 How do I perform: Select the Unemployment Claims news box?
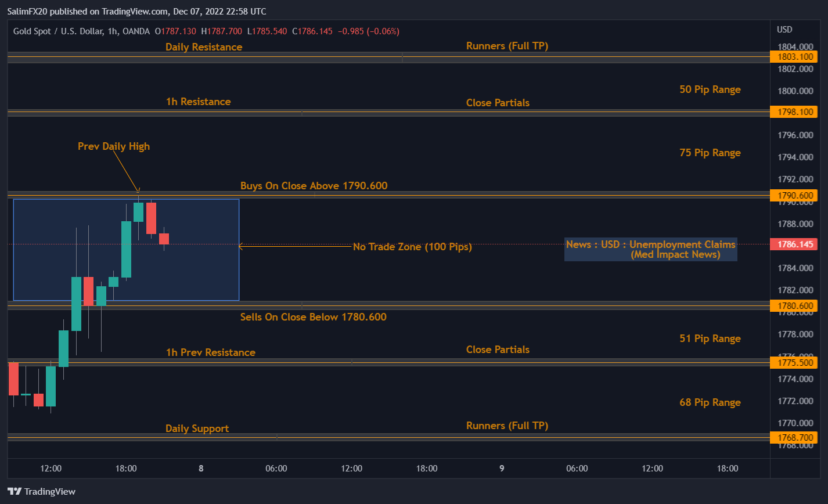[x=650, y=249]
